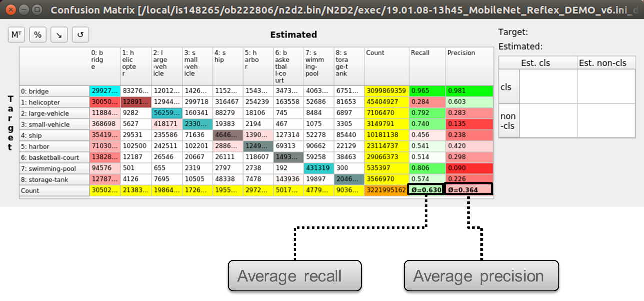The width and height of the screenshot is (644, 301).
Task: Click the helicopter recall cell 0.284
Action: [427, 102]
